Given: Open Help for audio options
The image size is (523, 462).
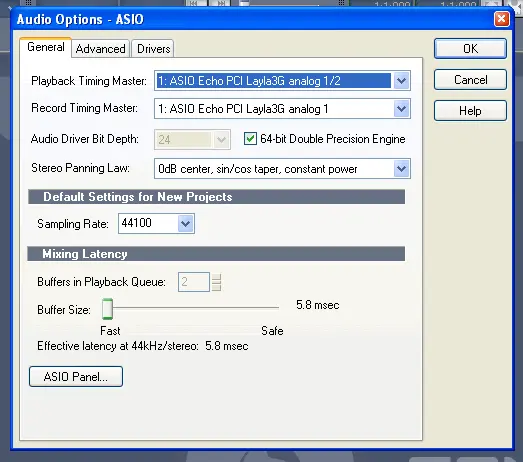Looking at the screenshot, I should [x=470, y=111].
